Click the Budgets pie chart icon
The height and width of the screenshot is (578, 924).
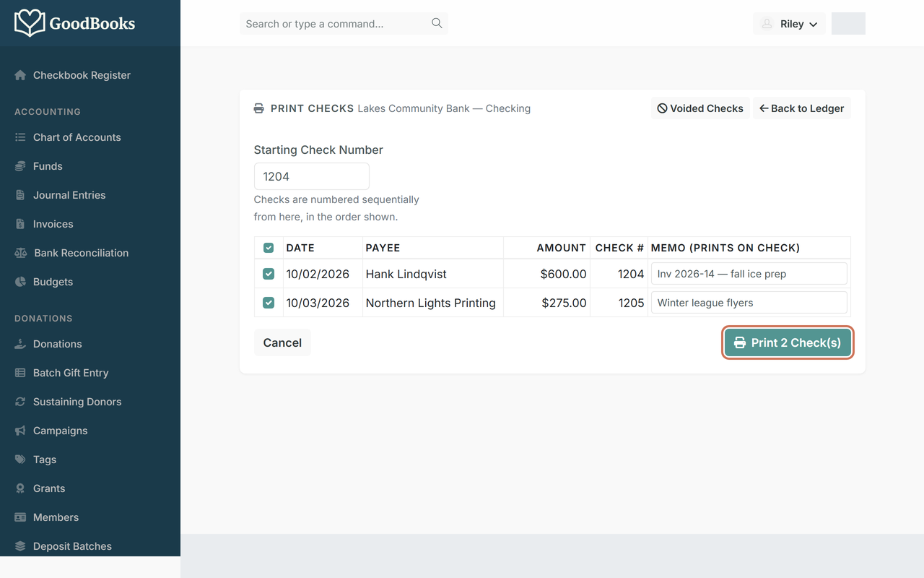(20, 282)
